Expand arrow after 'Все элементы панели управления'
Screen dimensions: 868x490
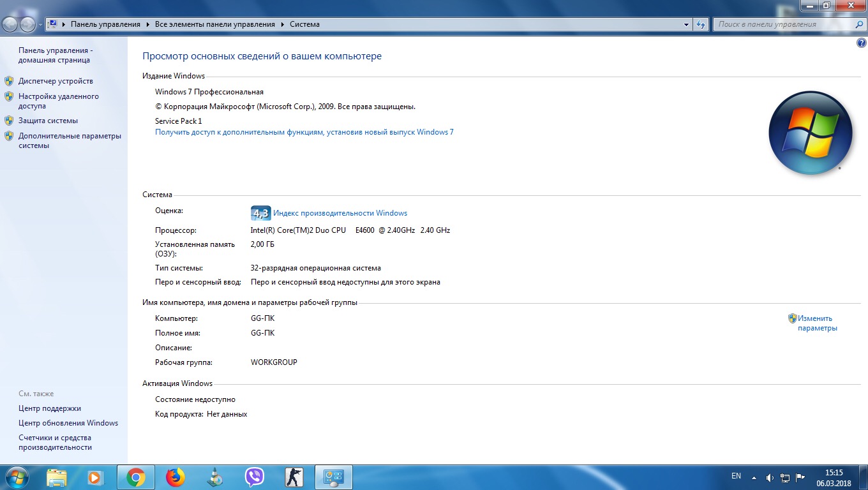point(283,24)
